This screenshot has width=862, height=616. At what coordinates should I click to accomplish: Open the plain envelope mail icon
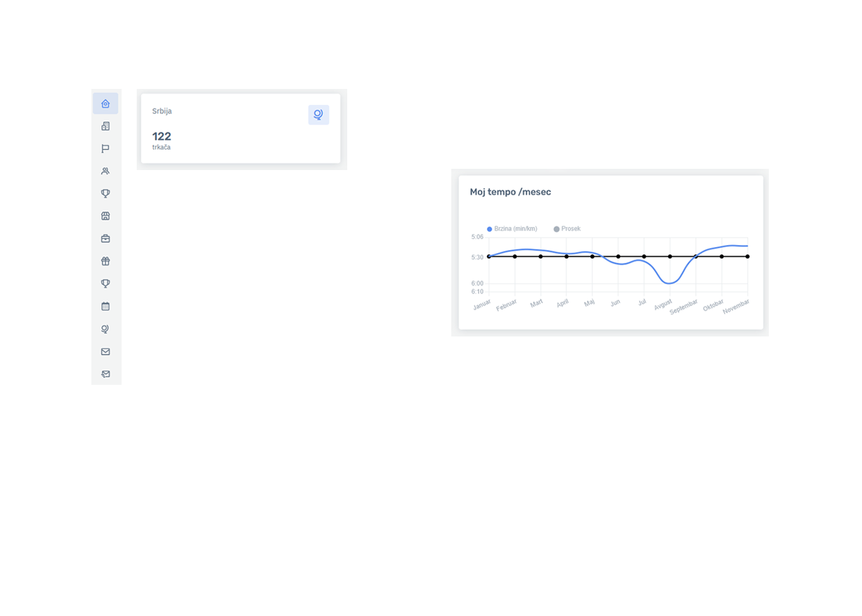click(105, 352)
